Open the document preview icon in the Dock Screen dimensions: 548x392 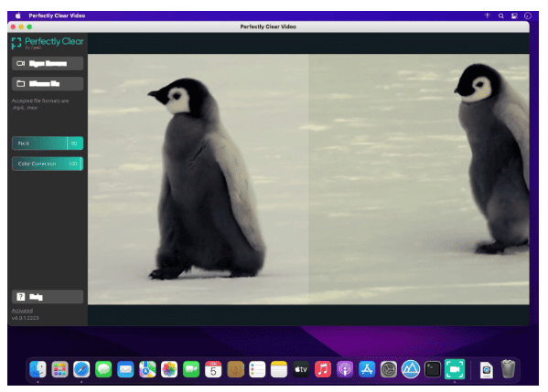coord(486,370)
